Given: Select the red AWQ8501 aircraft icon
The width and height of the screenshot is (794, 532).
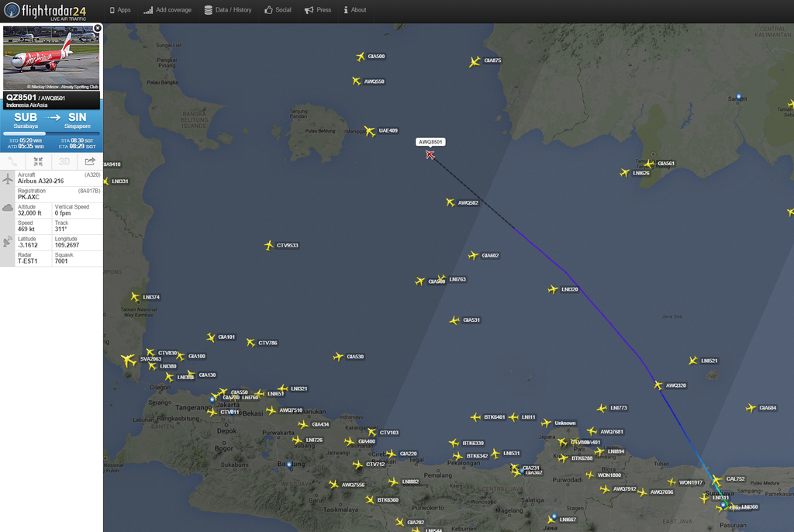Looking at the screenshot, I should click(x=430, y=154).
